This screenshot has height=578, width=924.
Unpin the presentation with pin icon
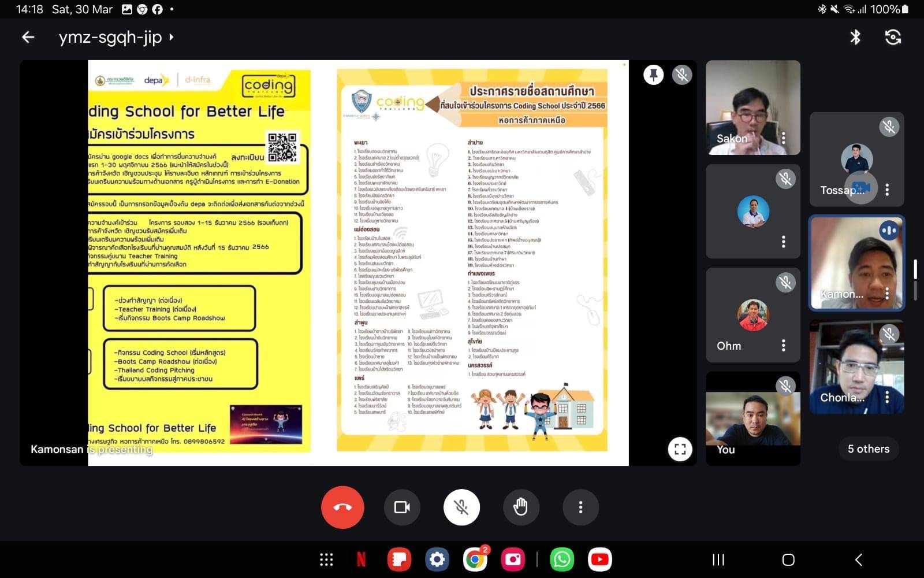tap(653, 75)
